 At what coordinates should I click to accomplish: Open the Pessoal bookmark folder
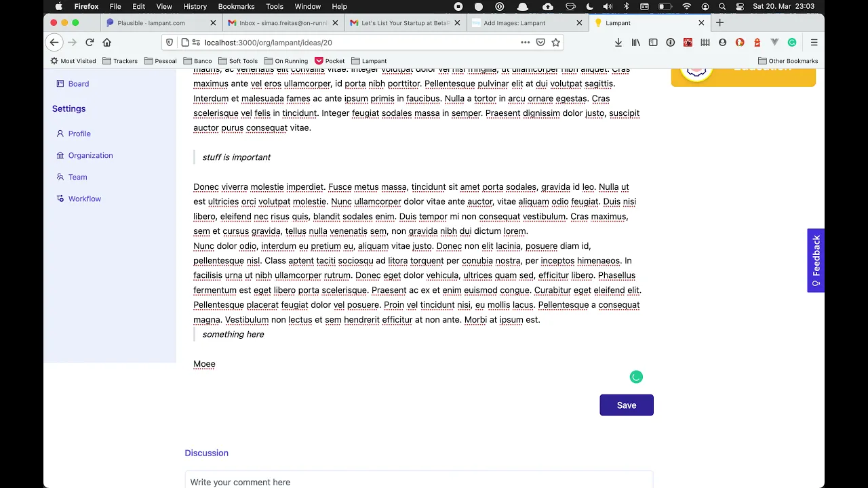point(160,61)
